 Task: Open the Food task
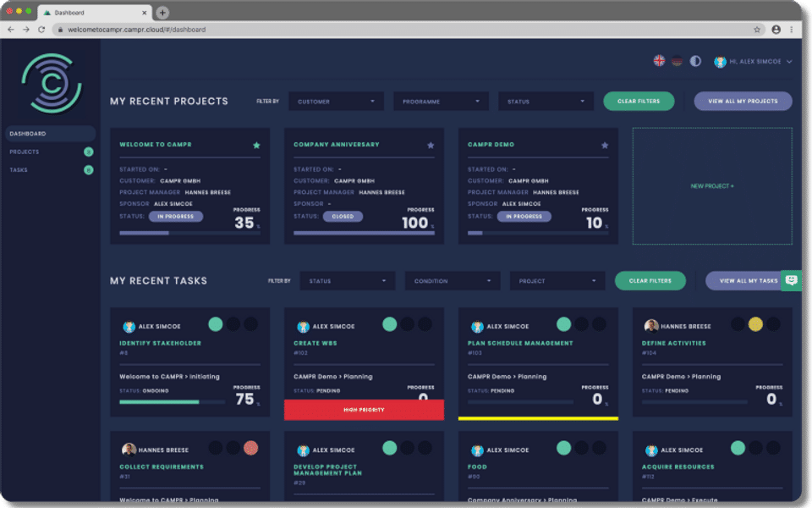(477, 467)
